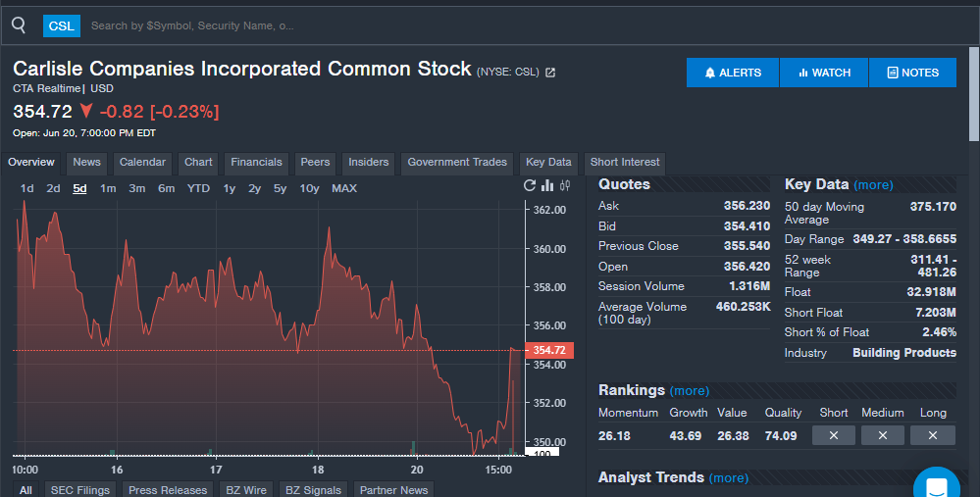The height and width of the screenshot is (497, 980).
Task: Click the Building Products industry value
Action: click(904, 353)
